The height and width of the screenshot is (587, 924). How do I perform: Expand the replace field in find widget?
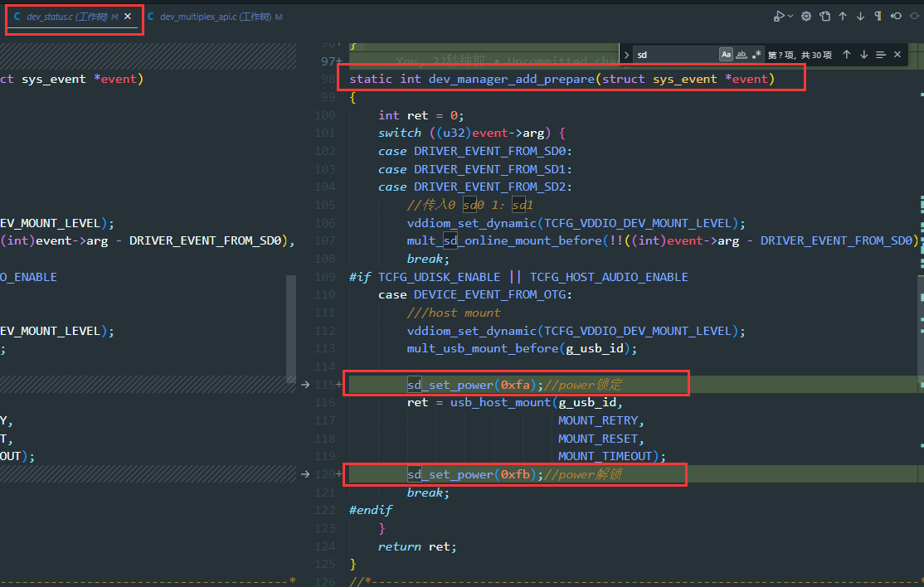click(626, 55)
